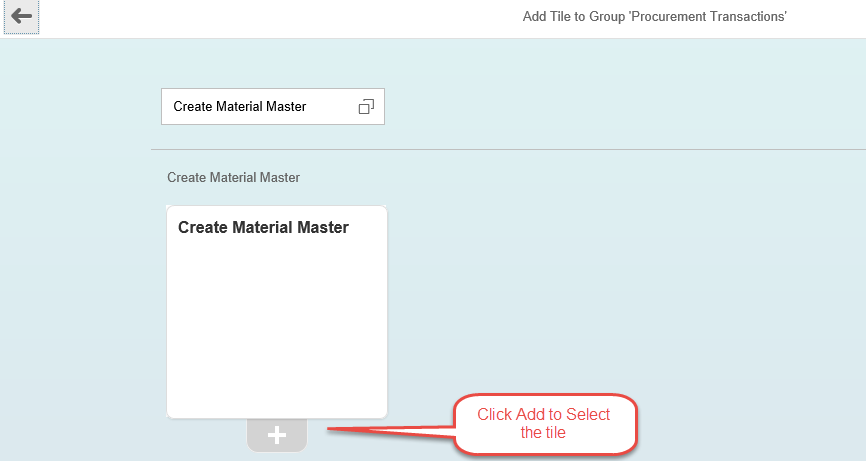
Task: Click 'the tile' text in the red bubble
Action: (543, 433)
